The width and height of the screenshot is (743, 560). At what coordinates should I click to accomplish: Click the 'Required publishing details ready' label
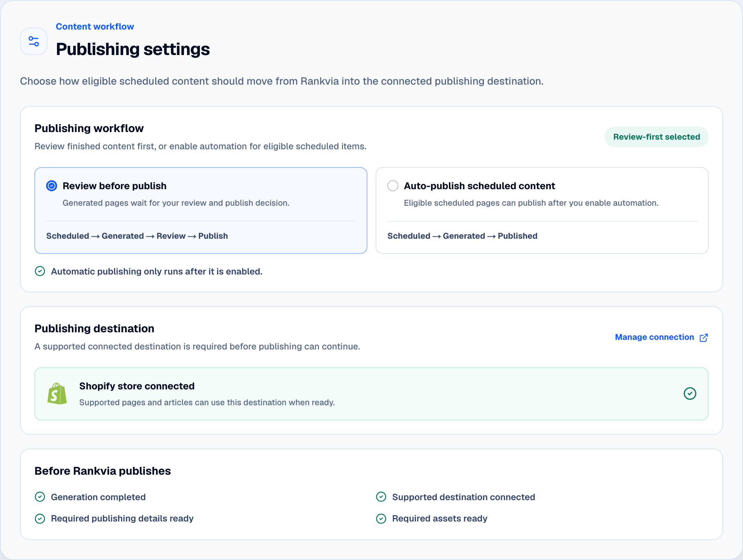click(122, 518)
